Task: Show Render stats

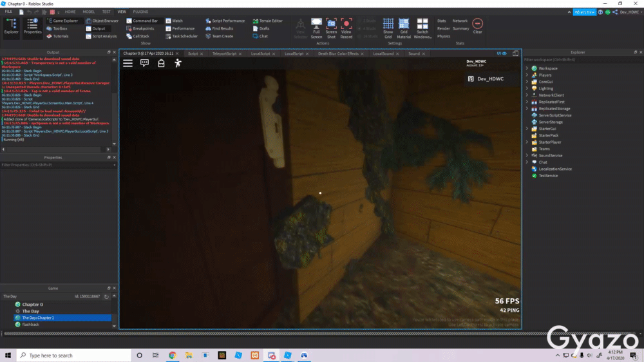Action: point(443,28)
